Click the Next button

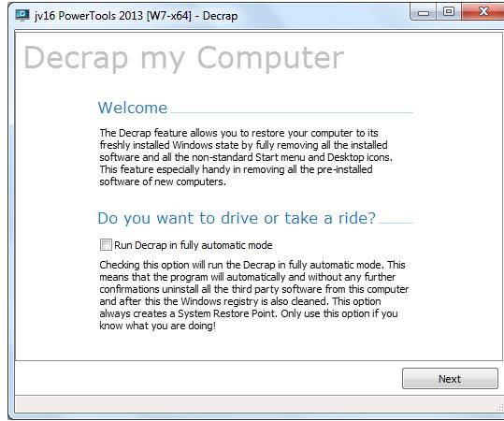(x=450, y=379)
